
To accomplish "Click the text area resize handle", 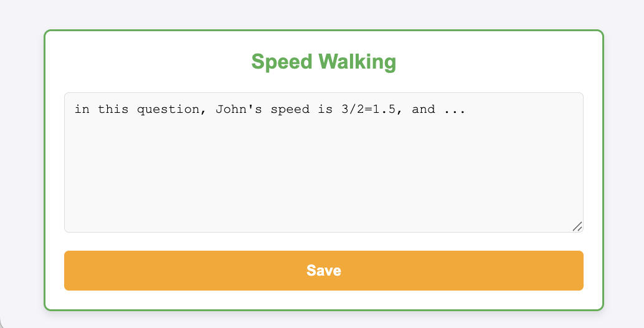I will [577, 226].
